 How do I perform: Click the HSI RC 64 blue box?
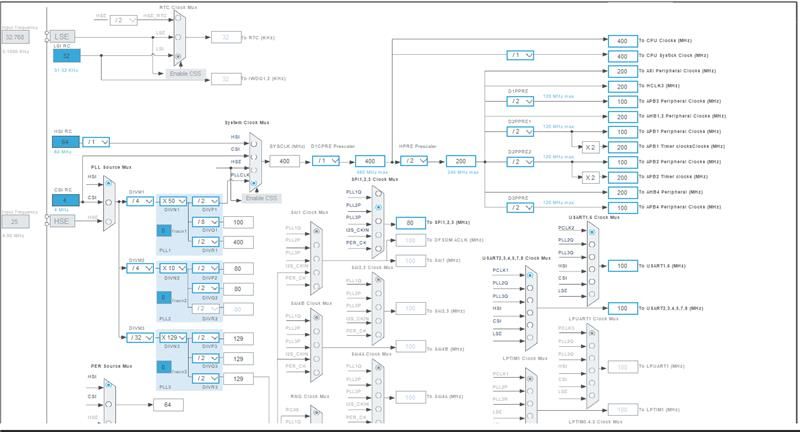(x=66, y=142)
